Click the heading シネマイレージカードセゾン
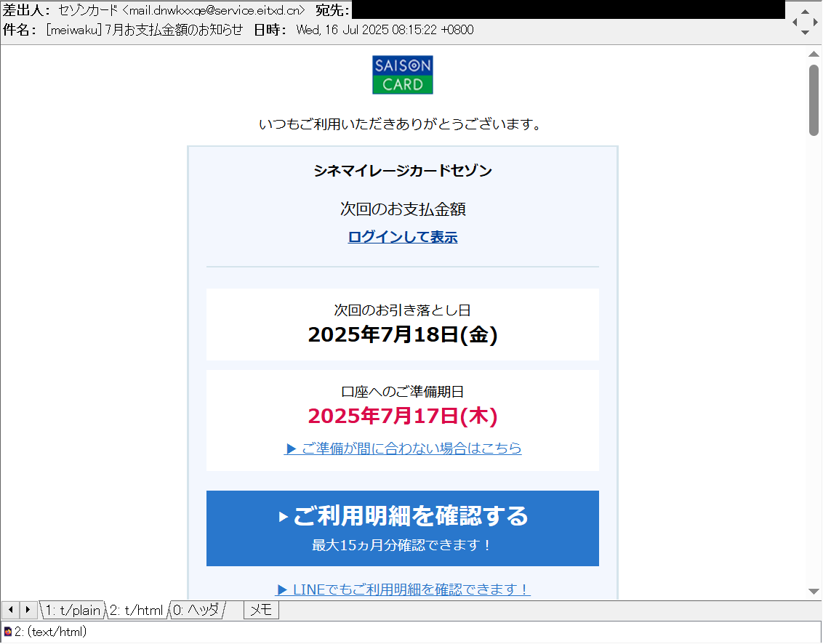823x644 pixels. point(403,171)
